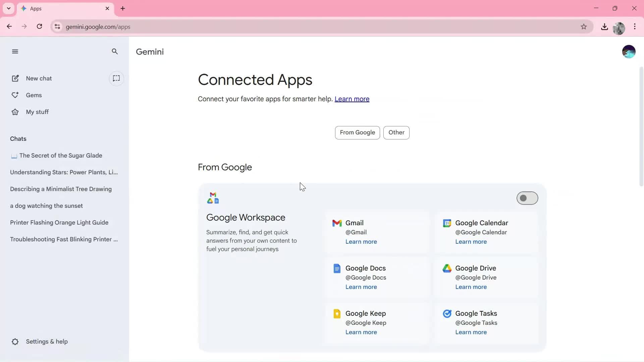Switch to the Other apps tab
Viewport: 644px width, 362px height.
396,132
